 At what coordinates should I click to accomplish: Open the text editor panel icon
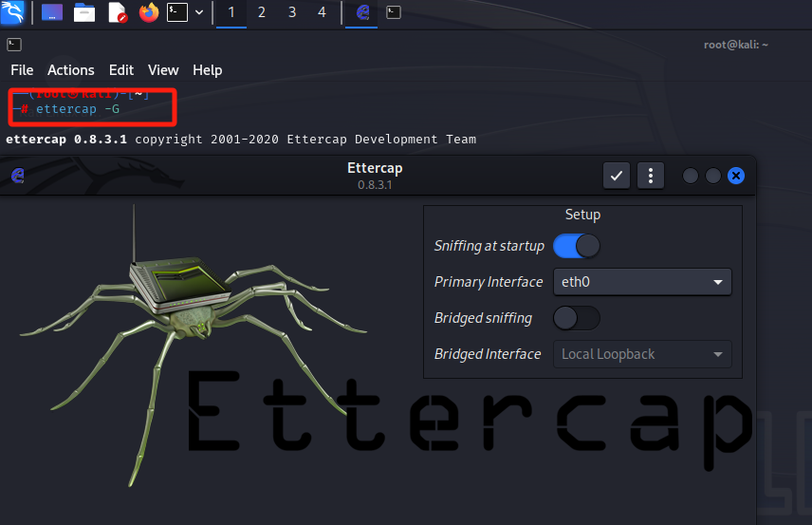point(117,12)
